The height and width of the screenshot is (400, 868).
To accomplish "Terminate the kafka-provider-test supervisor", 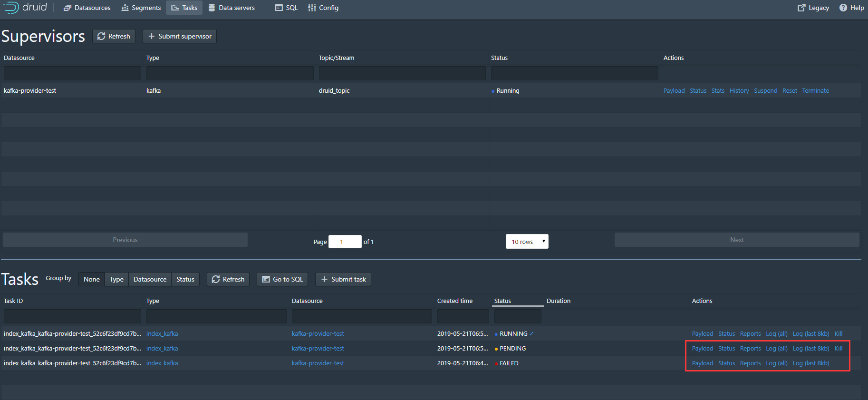I will [x=815, y=91].
